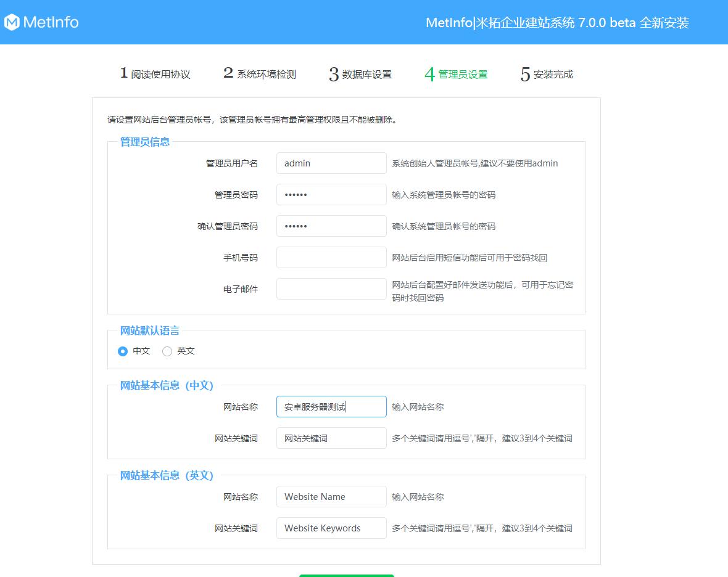
Task: Click the 管理员密码 password field
Action: click(x=331, y=194)
